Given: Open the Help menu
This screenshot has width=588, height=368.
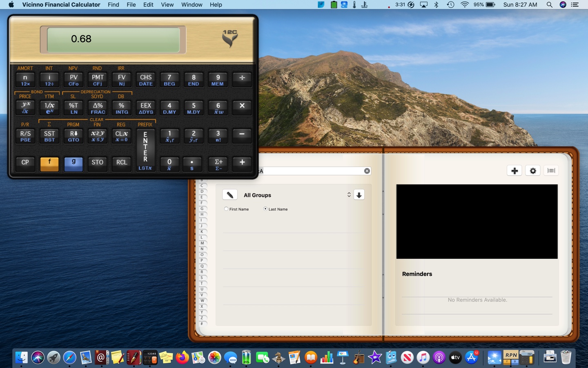Looking at the screenshot, I should [216, 4].
